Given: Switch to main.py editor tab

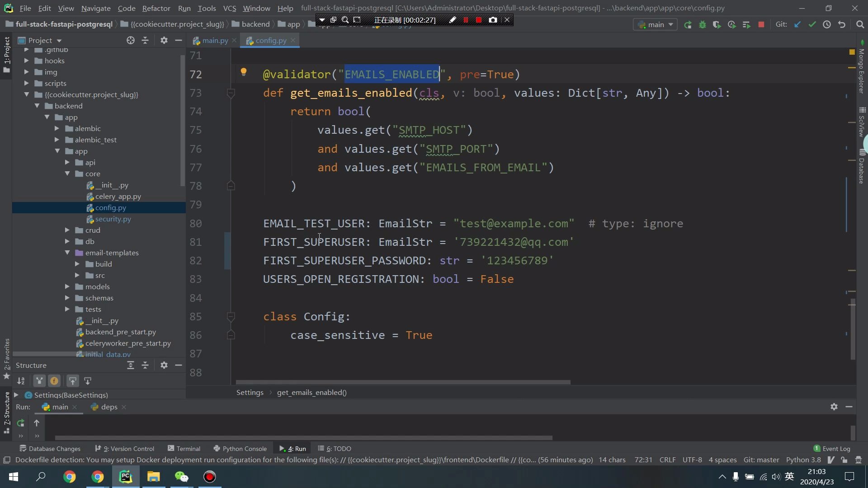Looking at the screenshot, I should click(215, 41).
